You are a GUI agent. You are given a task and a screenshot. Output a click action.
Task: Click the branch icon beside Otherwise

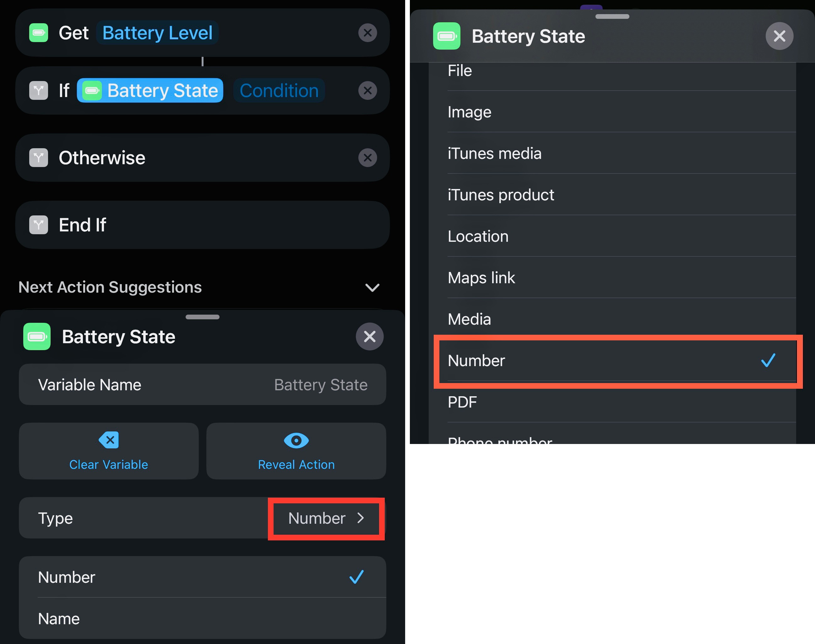(38, 158)
